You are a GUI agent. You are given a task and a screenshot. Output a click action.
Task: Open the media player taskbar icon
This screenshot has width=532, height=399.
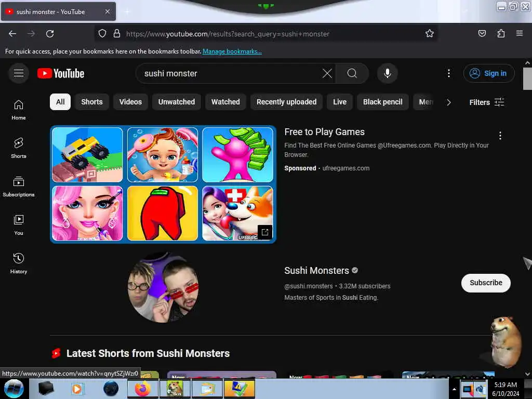coord(77,389)
